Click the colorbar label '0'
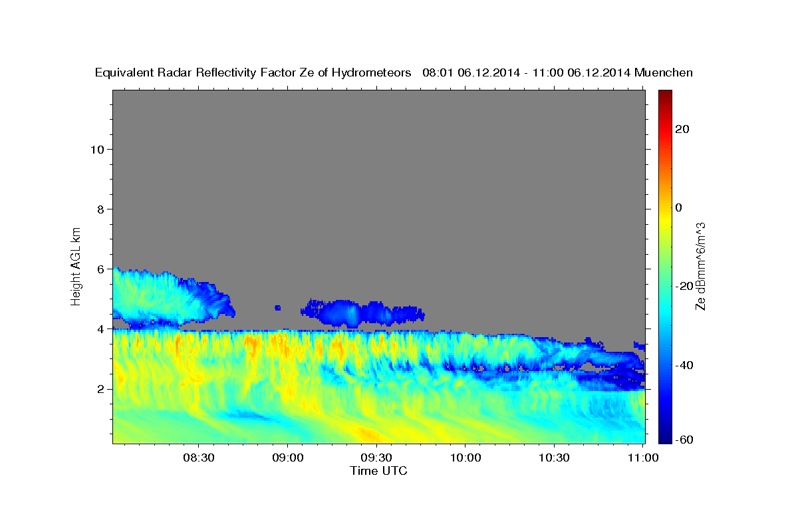Viewport: 798px width, 532px height. (x=679, y=207)
